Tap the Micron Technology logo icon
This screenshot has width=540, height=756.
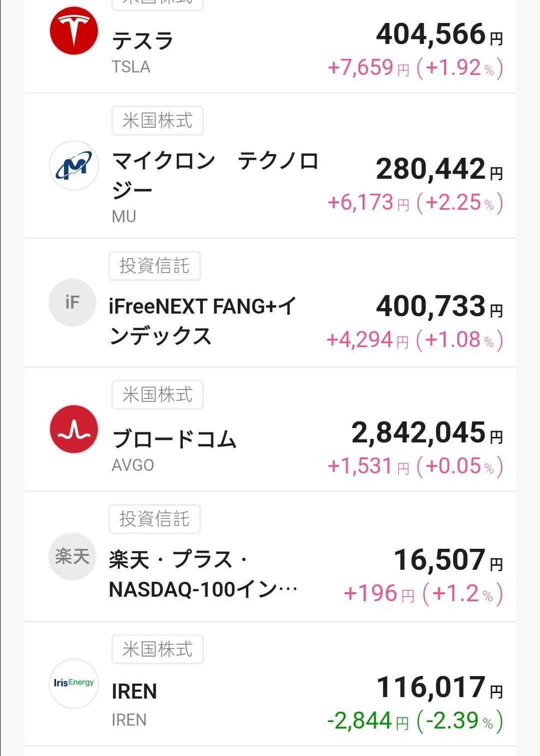pyautogui.click(x=74, y=165)
